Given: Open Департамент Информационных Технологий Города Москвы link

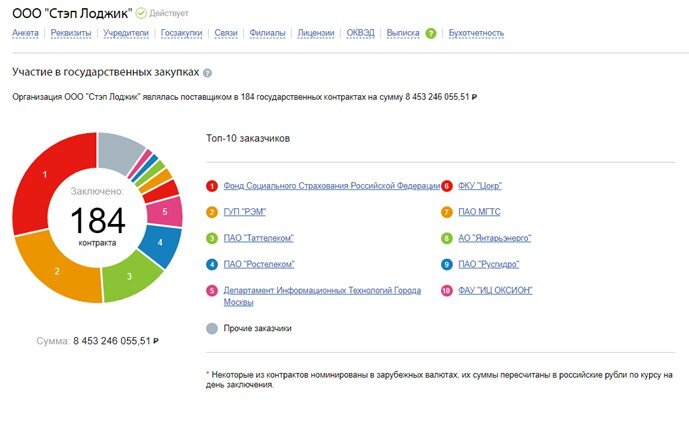Looking at the screenshot, I should [322, 296].
